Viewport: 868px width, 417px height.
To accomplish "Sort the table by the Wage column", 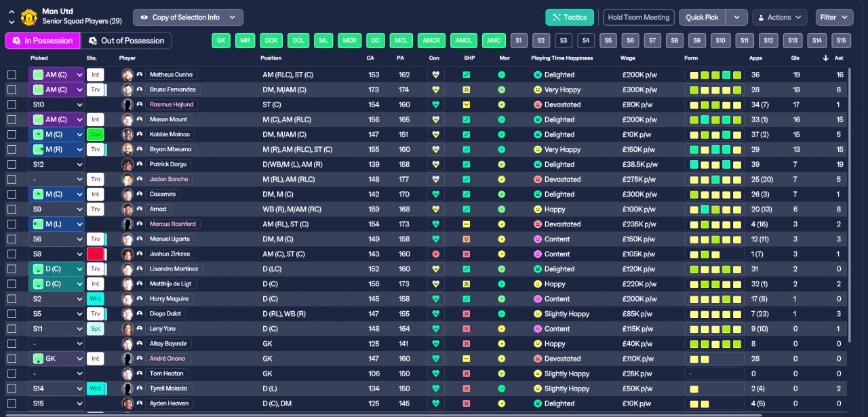I will [x=627, y=58].
